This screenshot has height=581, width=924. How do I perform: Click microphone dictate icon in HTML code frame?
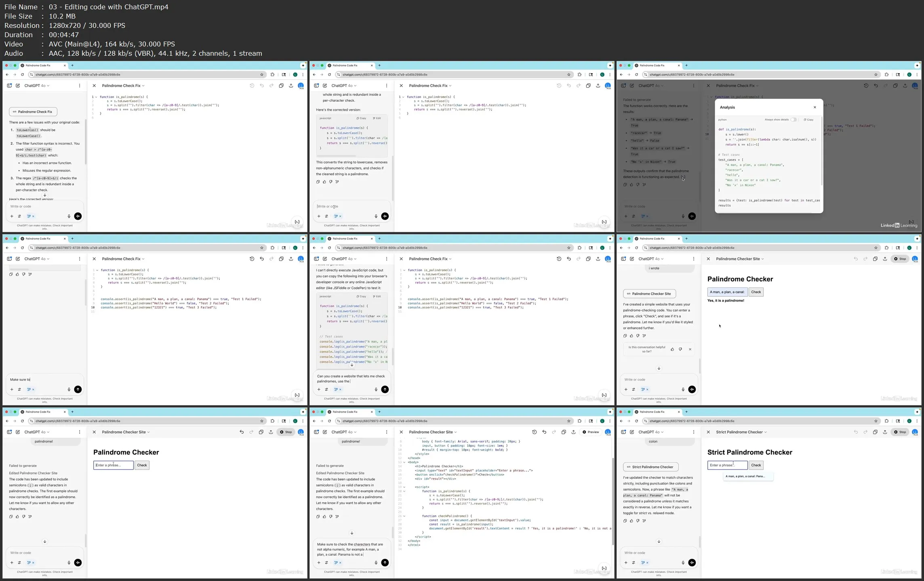coord(376,562)
